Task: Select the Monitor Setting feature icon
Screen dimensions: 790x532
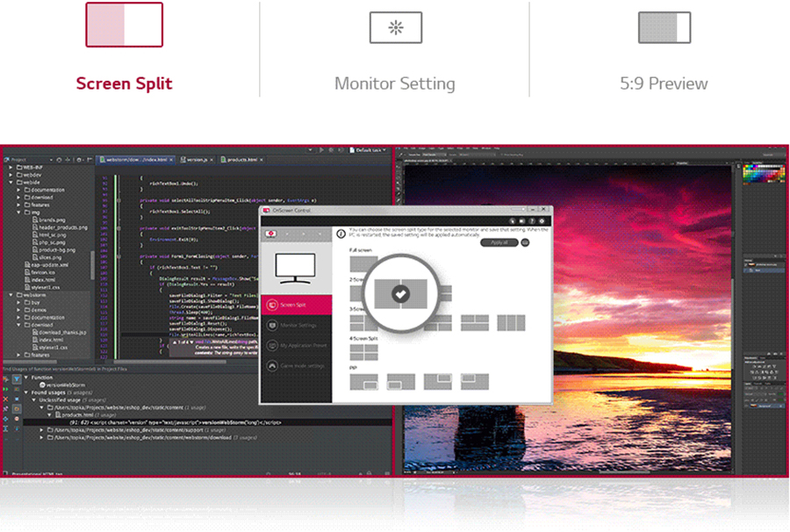Action: pos(396,27)
